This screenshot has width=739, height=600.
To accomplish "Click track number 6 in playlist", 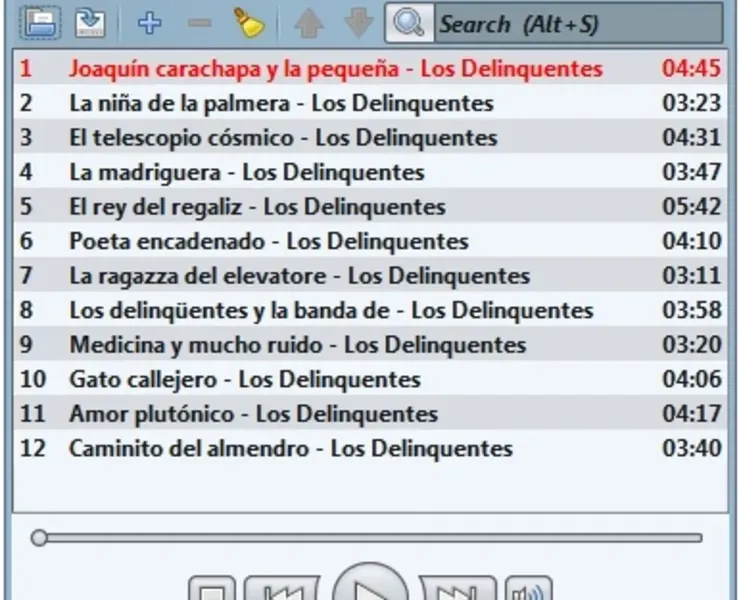I will (26, 241).
